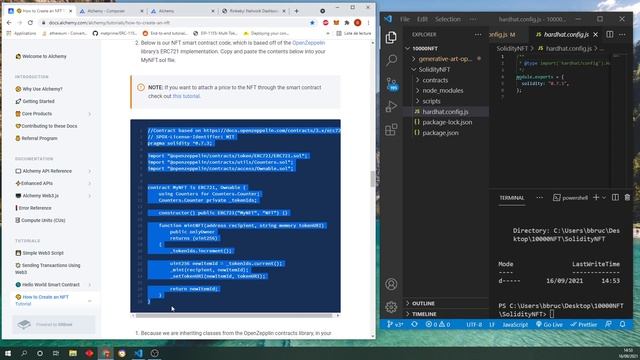This screenshot has height=360, width=640.
Task: Split the terminal panel
Action: (x=615, y=198)
